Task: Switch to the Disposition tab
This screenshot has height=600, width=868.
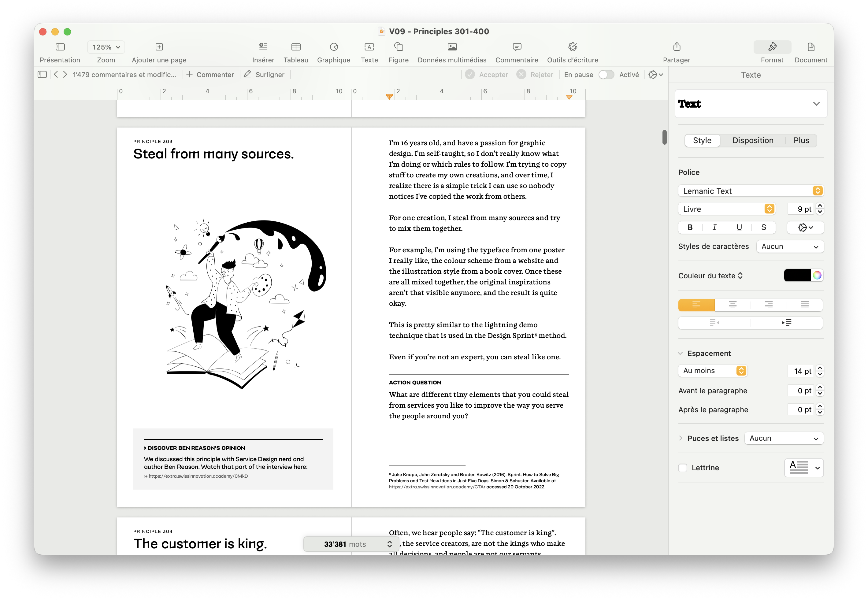Action: point(753,140)
